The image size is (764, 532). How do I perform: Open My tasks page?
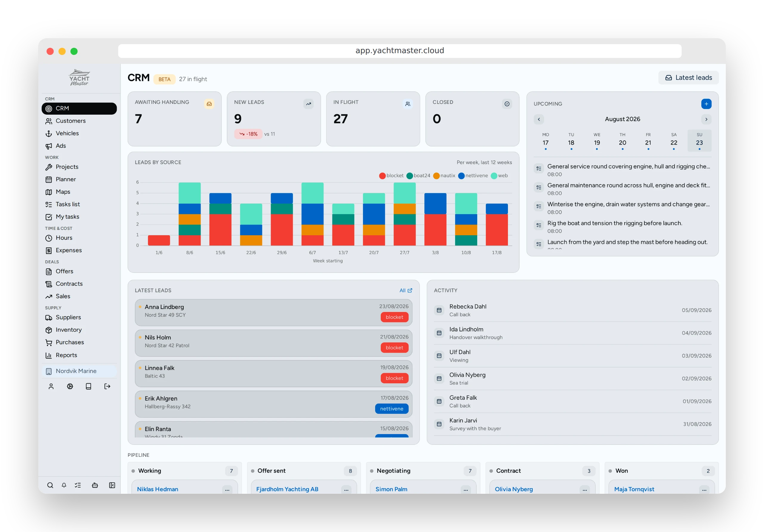click(79, 217)
